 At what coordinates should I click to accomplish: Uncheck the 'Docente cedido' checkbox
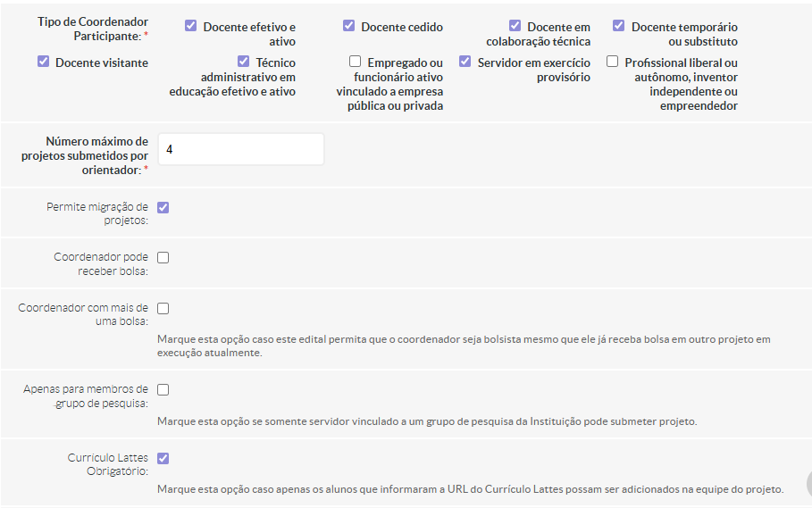pos(349,26)
